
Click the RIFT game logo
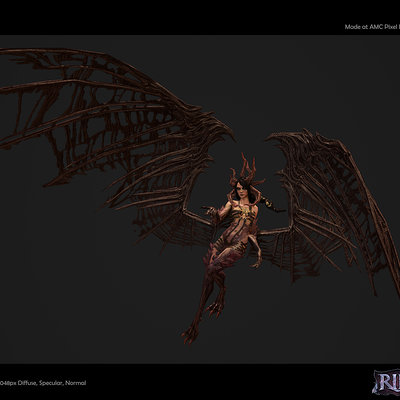(387, 382)
